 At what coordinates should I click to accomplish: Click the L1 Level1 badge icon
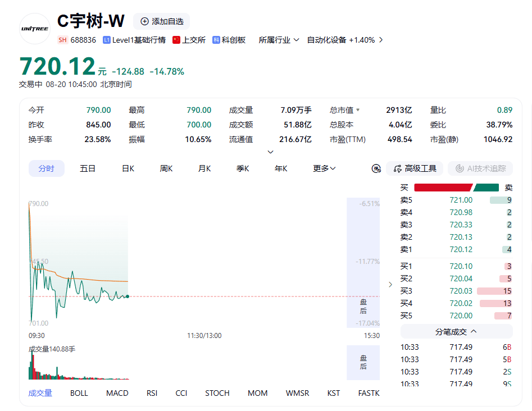click(107, 40)
